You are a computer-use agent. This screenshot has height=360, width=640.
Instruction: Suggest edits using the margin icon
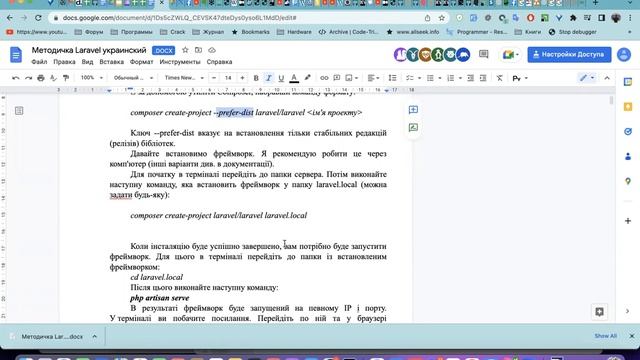point(413,127)
